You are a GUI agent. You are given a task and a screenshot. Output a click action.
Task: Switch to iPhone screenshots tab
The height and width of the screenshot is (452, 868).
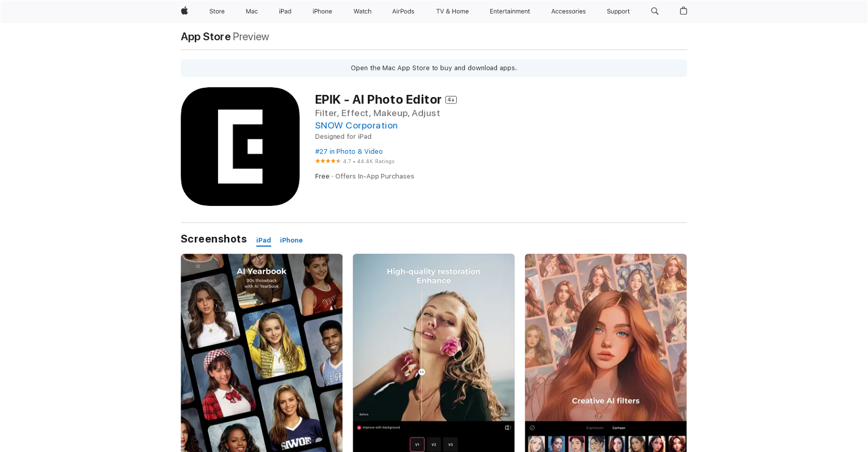pos(291,240)
